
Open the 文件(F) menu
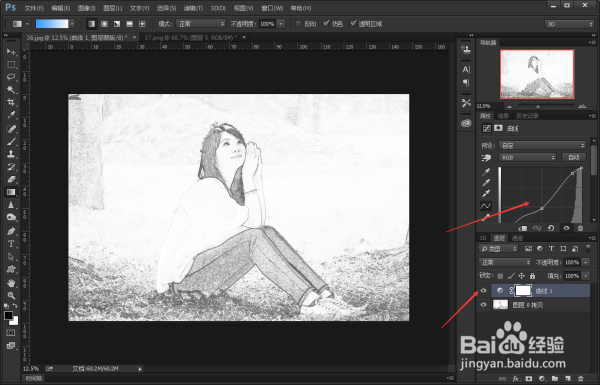click(x=34, y=8)
